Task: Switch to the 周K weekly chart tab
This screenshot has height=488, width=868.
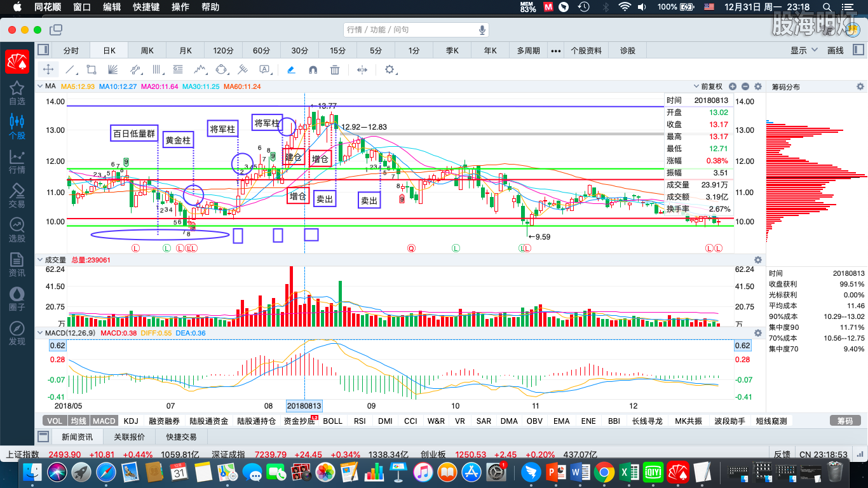Action: (x=147, y=51)
